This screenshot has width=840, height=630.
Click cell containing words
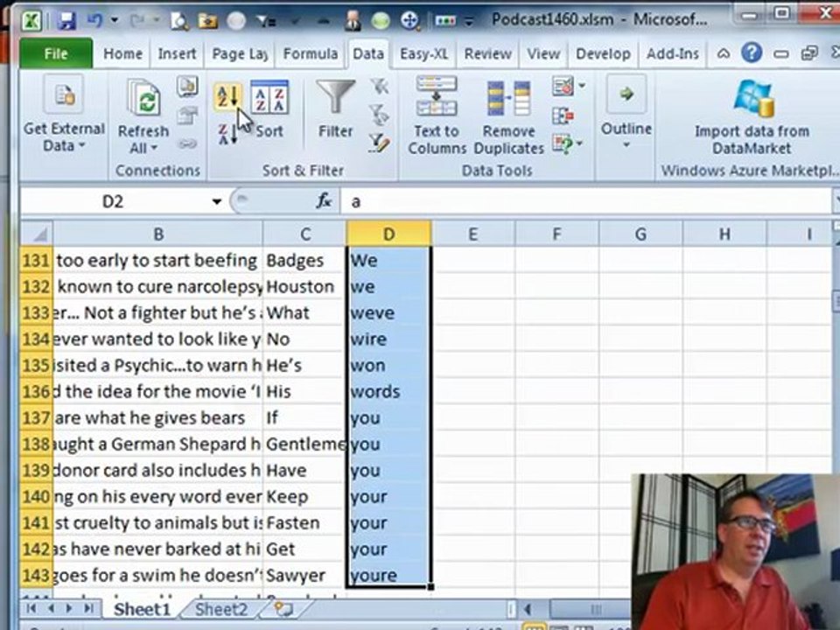click(x=388, y=392)
